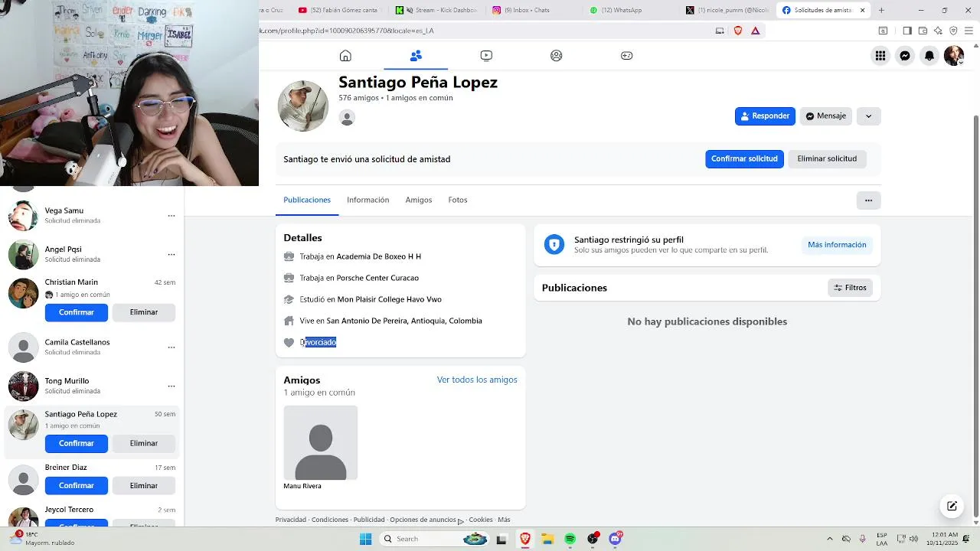Click Confirmar solicitud button

[744, 158]
